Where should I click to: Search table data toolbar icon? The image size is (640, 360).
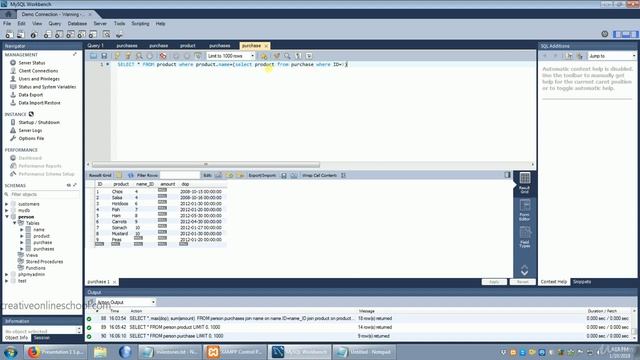107,35
